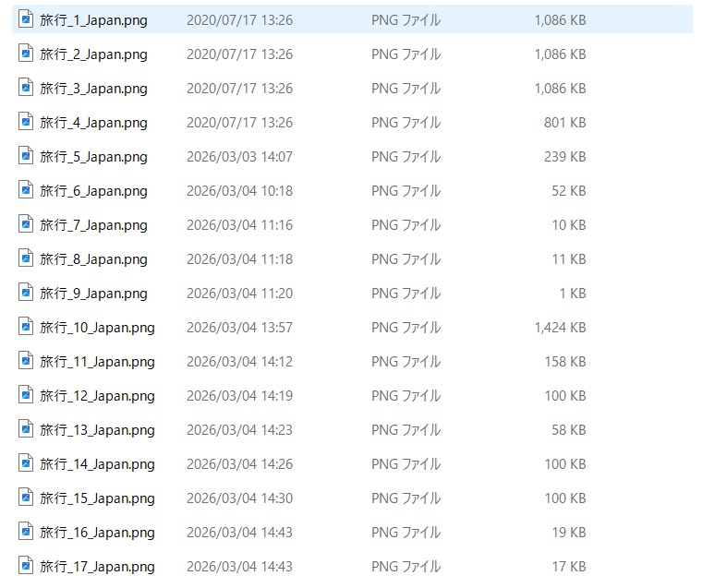Select file name 旅行_17_Japan.png
The image size is (727, 588).
coord(97,567)
